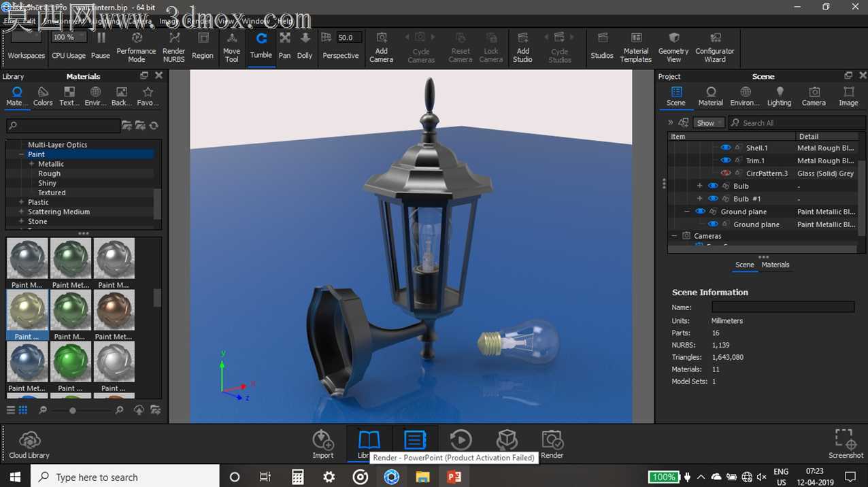
Task: Select the Tumble camera tool
Action: (261, 46)
